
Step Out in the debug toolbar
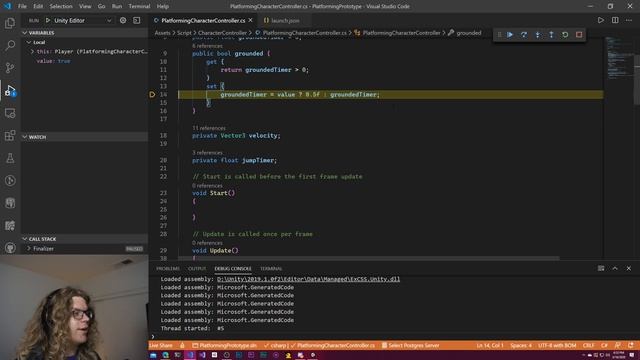pyautogui.click(x=551, y=35)
